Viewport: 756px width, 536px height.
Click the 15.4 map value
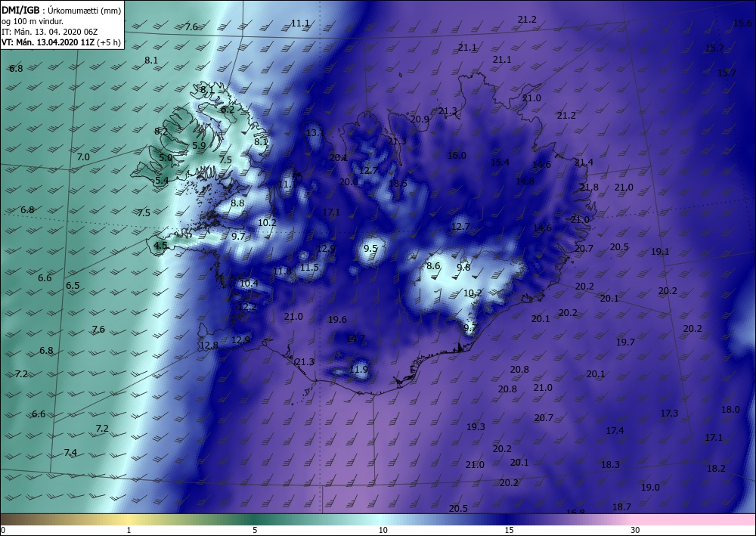point(500,162)
